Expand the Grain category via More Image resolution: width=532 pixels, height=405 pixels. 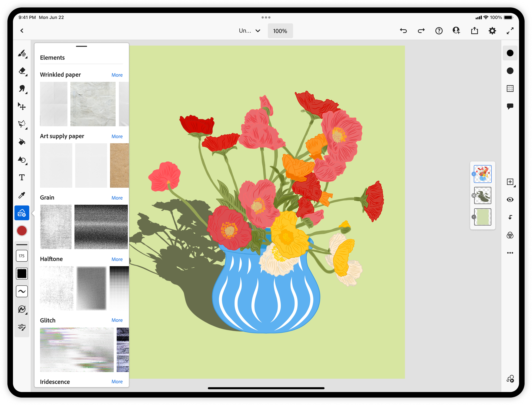[117, 198]
